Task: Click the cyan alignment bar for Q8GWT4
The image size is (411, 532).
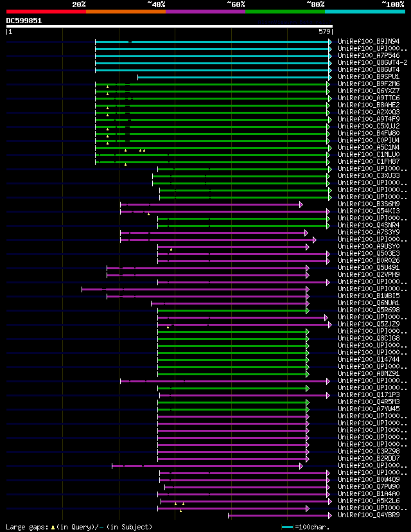Action: [x=212, y=70]
